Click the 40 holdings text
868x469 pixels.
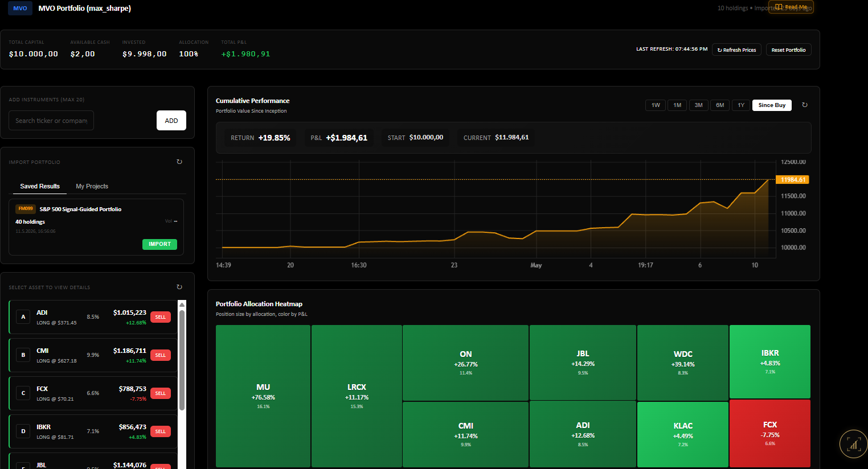(30, 222)
